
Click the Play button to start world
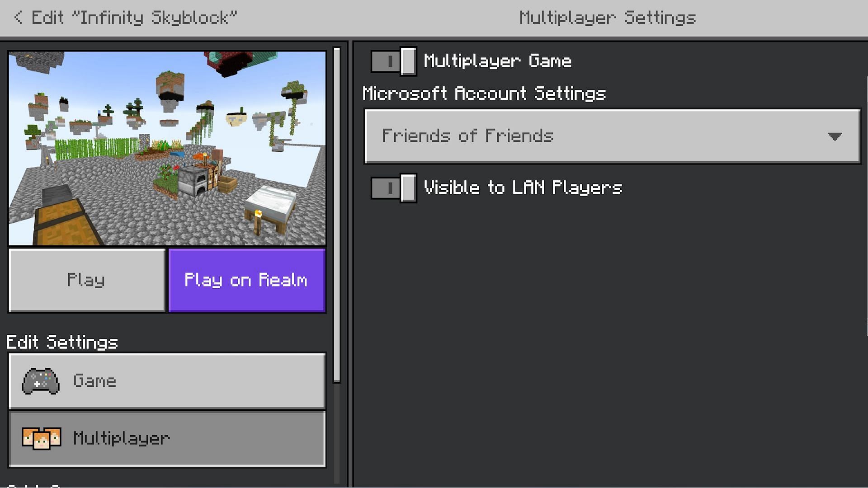coord(86,280)
